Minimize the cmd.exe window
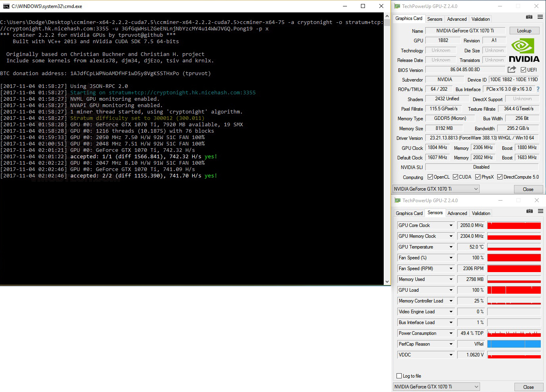The height and width of the screenshot is (392, 546). point(345,6)
